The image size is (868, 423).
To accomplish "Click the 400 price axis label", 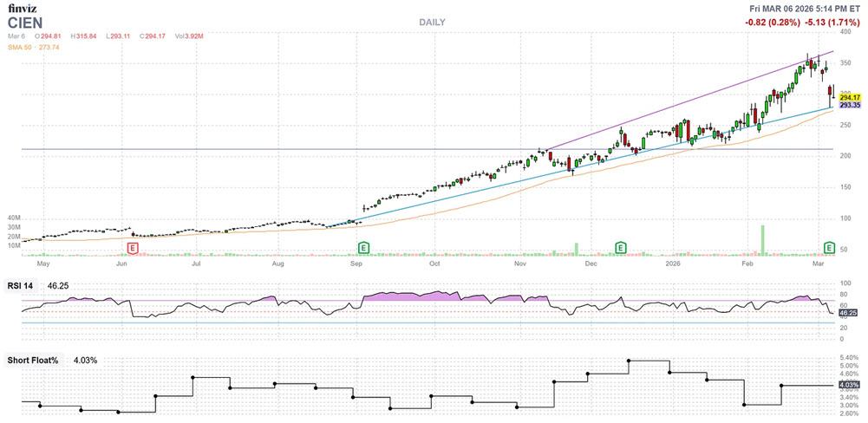I will point(845,33).
